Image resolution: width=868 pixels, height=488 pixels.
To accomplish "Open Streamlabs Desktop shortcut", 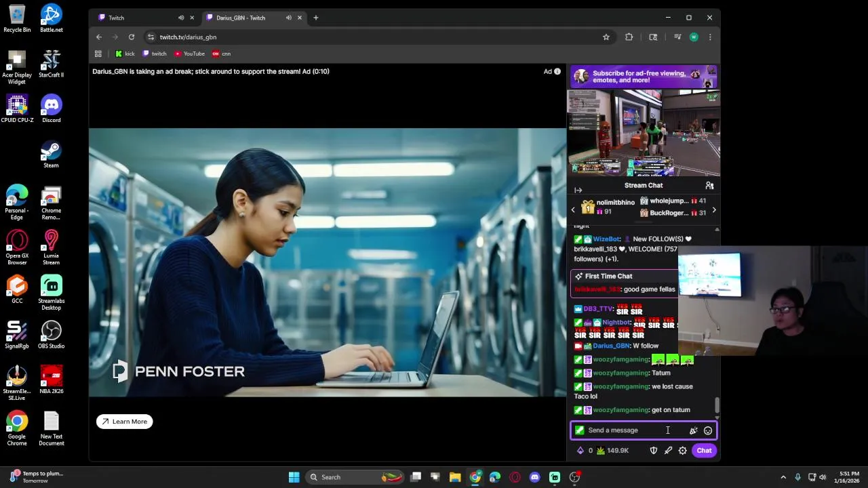I will (51, 293).
